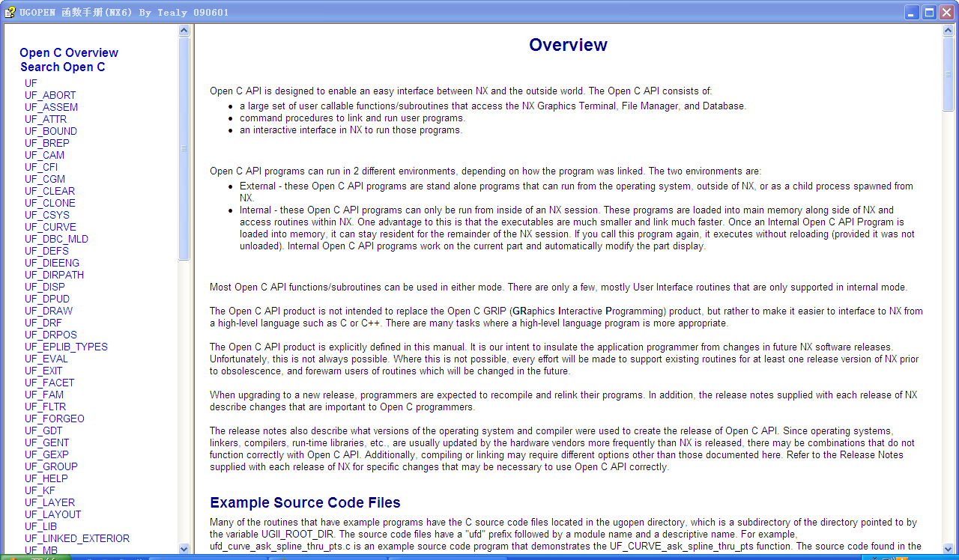Open the UF_GROUP module link

pyautogui.click(x=51, y=466)
